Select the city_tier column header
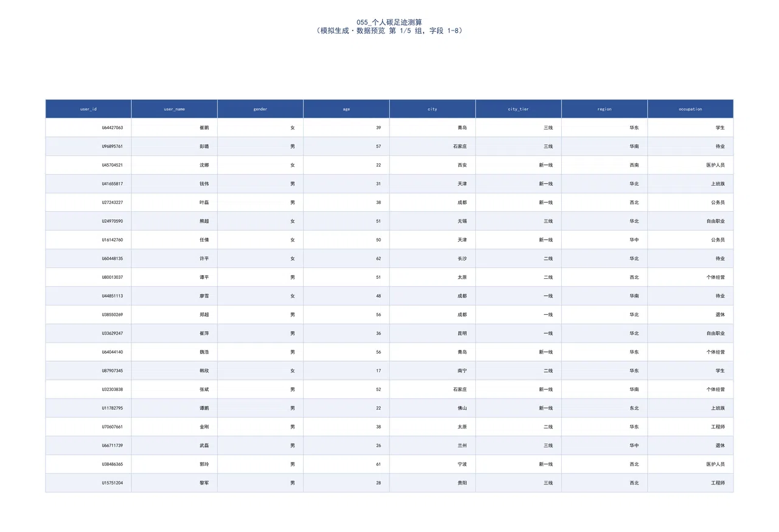The height and width of the screenshot is (532, 779). (519, 109)
